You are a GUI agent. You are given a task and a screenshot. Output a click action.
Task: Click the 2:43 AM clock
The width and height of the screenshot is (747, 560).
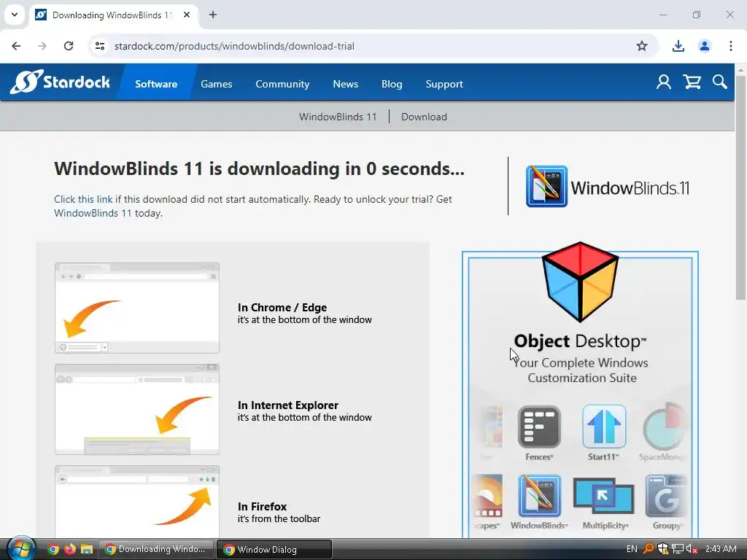[x=721, y=549]
